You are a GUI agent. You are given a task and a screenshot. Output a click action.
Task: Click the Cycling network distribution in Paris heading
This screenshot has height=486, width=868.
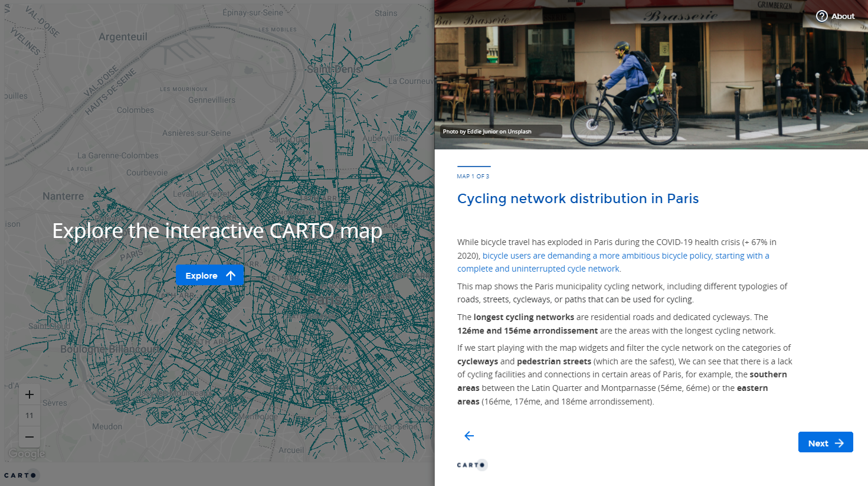(x=578, y=198)
